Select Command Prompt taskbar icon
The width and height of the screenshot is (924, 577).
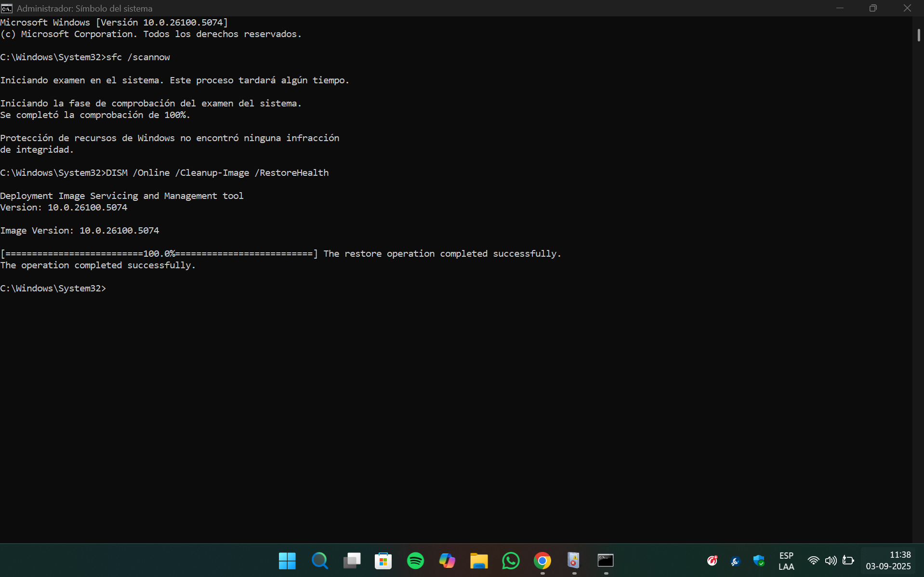click(606, 561)
